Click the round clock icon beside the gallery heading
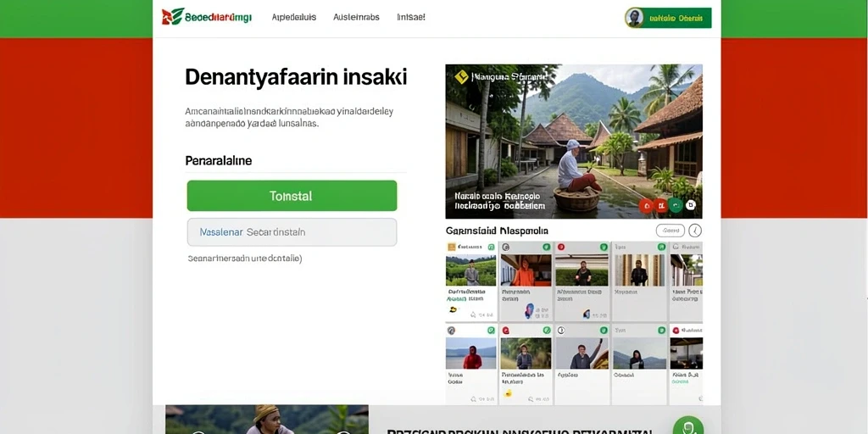The height and width of the screenshot is (434, 868). click(695, 231)
